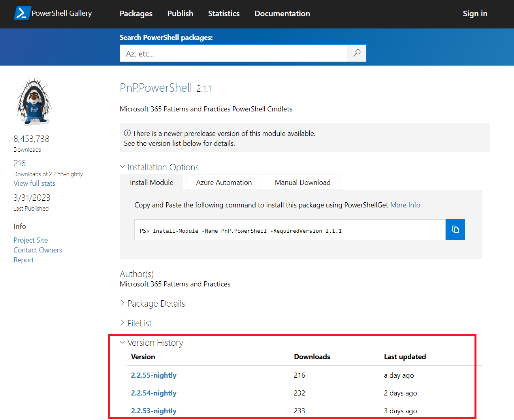Viewport: 514px width, 420px height.
Task: Open the View full stats link
Action: [x=34, y=183]
